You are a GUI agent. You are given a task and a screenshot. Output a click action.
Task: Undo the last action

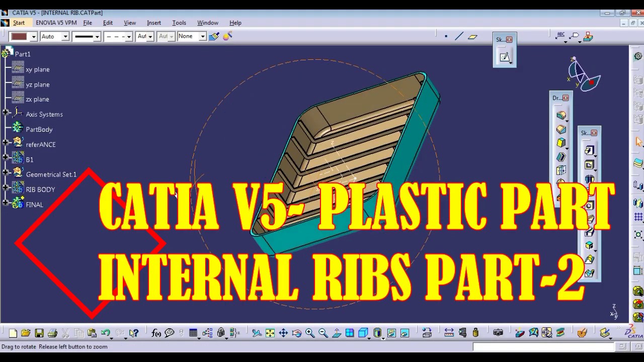(x=105, y=333)
